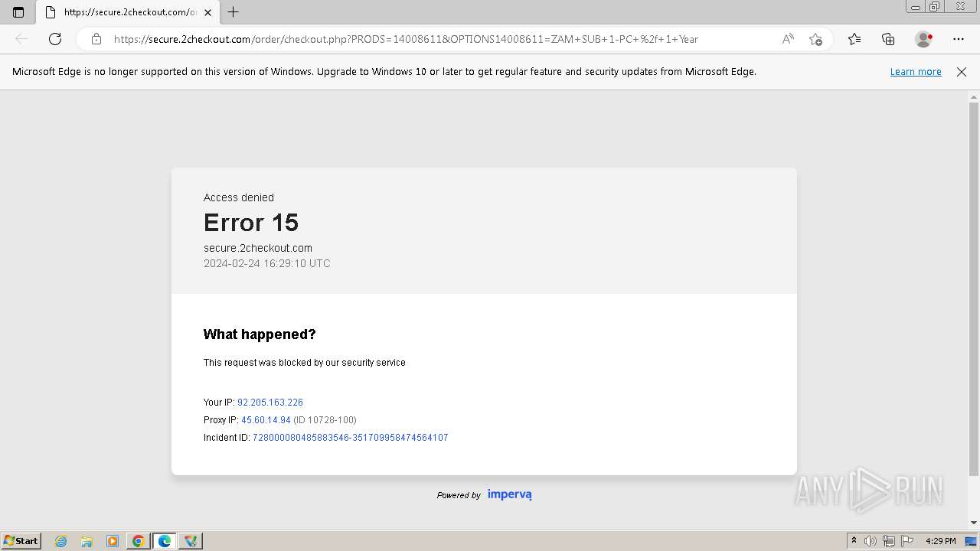Screen dimensions: 980x551
Task: Select the secure.2checkout.com browser tab
Action: 127,12
